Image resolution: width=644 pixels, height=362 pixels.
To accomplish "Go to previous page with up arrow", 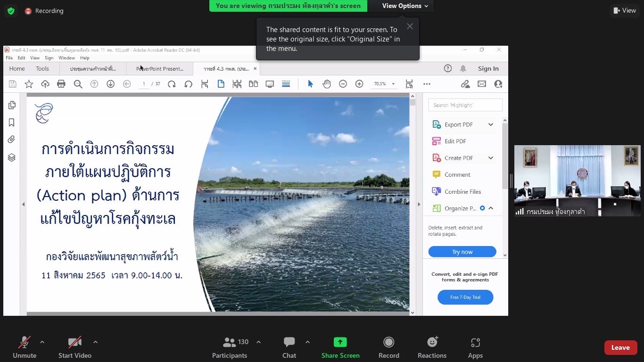I will click(x=94, y=84).
